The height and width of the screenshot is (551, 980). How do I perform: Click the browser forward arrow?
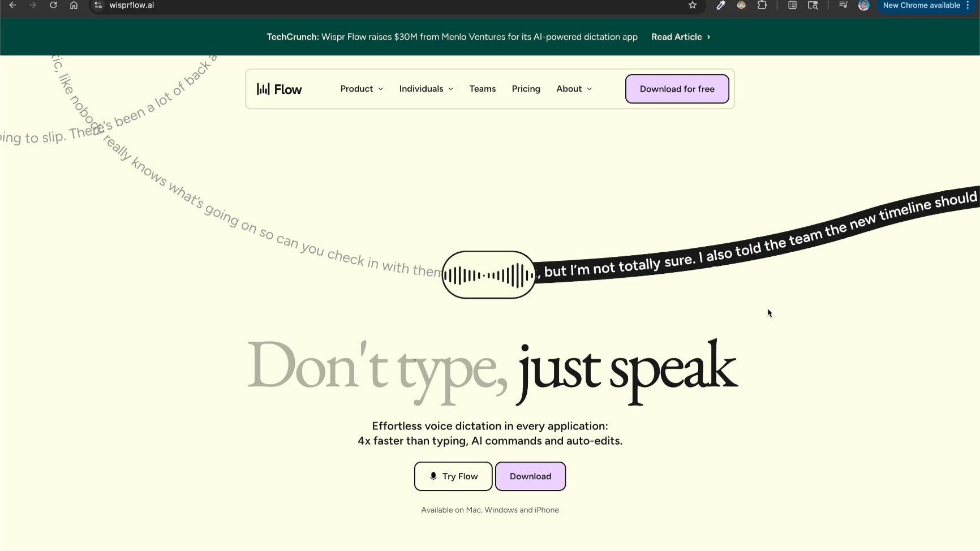pyautogui.click(x=33, y=5)
